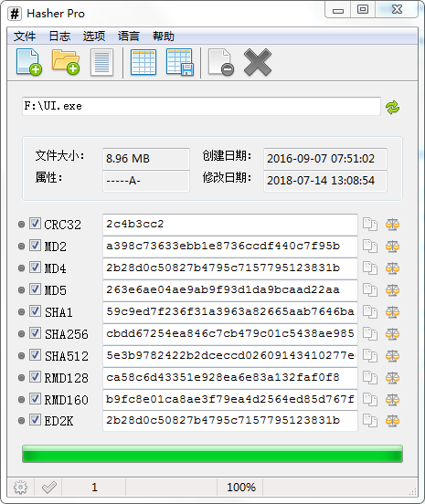425x504 pixels.
Task: Open the hash table view icon
Action: 143,62
